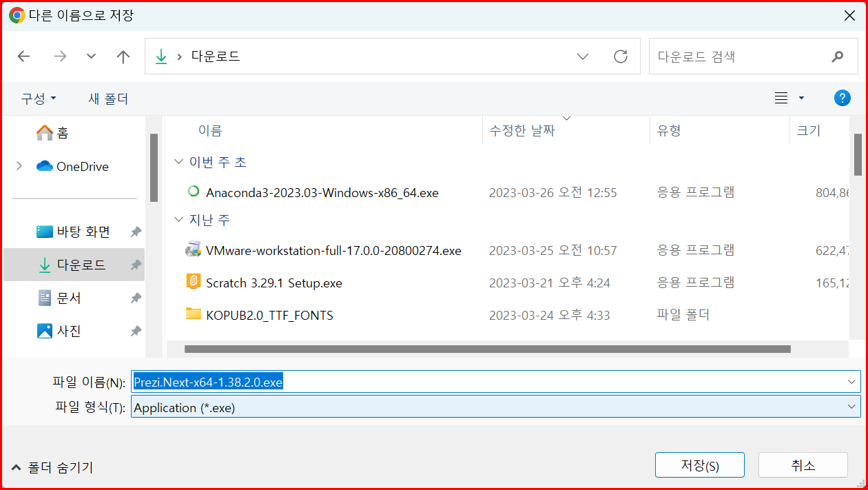Click the pin icon next to 바탕 화면
Viewport: 868px width, 490px height.
136,232
